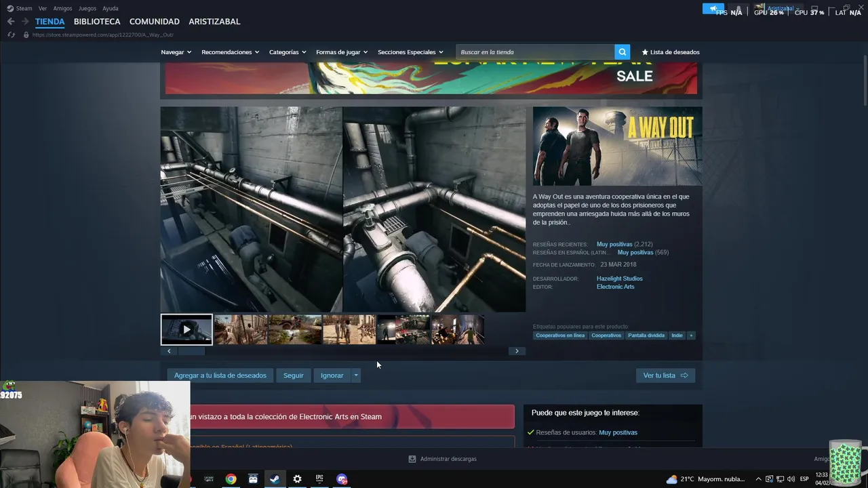868x488 pixels.
Task: Reload the store page
Action: coord(11,35)
